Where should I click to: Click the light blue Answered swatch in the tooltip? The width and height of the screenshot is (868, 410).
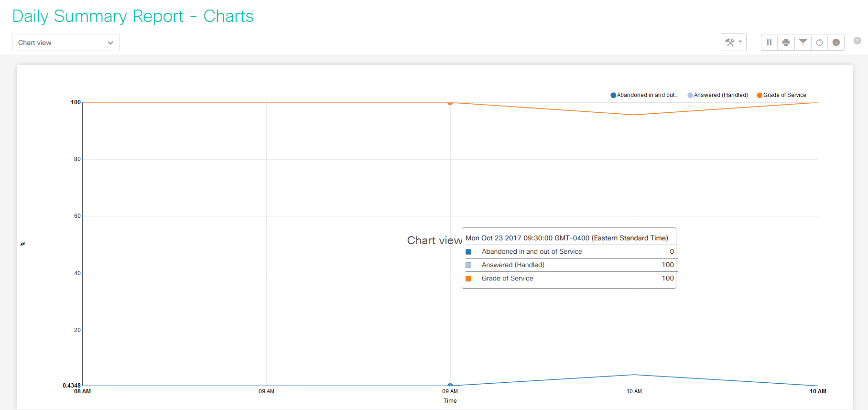coord(468,265)
